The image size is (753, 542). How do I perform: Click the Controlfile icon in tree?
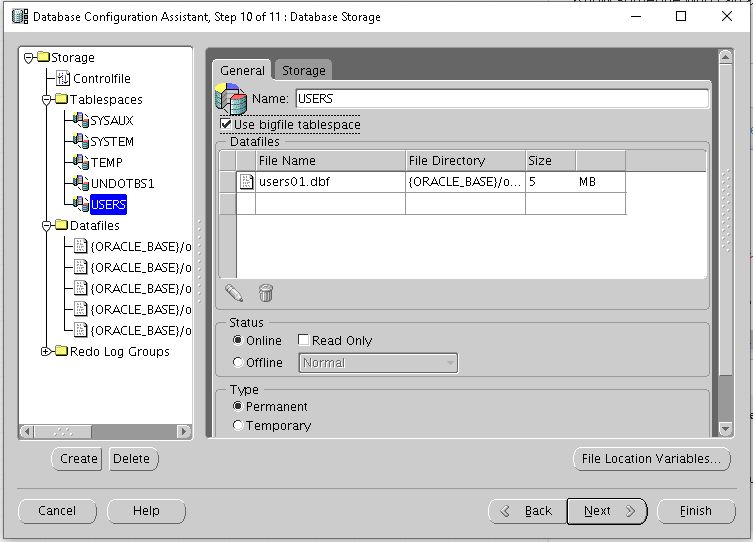tap(63, 78)
